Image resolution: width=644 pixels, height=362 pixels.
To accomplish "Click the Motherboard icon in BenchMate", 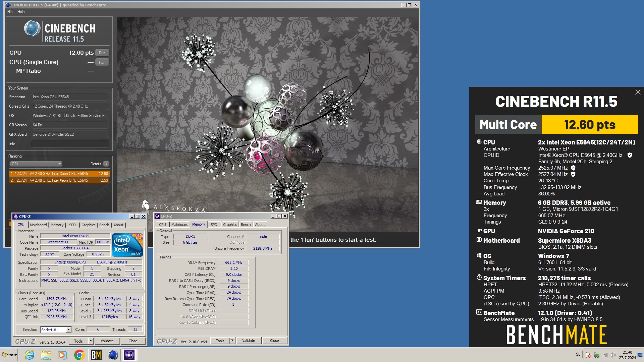I will coord(479,240).
